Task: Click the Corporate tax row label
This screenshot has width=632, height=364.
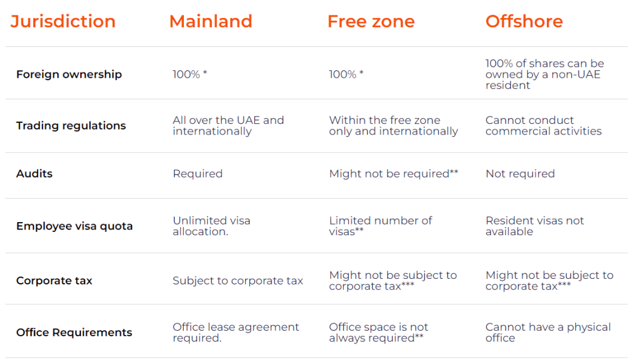Action: (x=54, y=281)
